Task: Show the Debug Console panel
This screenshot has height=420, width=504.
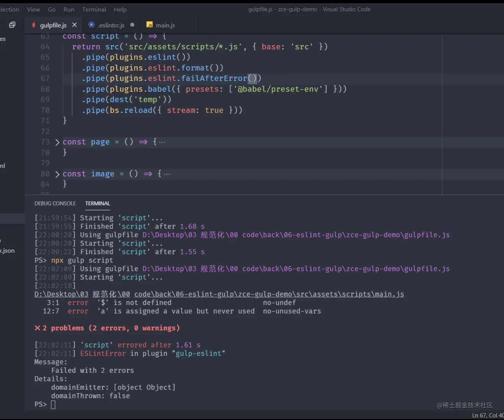Action: (55, 203)
